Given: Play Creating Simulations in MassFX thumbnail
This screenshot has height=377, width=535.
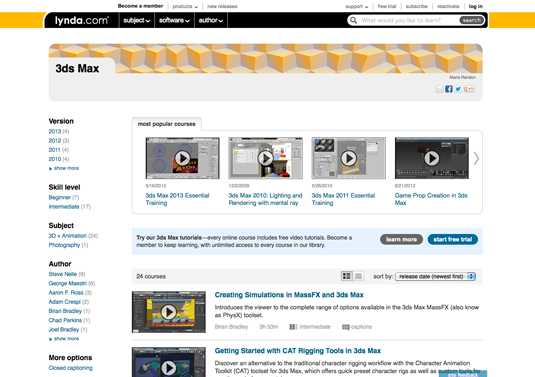Looking at the screenshot, I should click(x=169, y=312).
